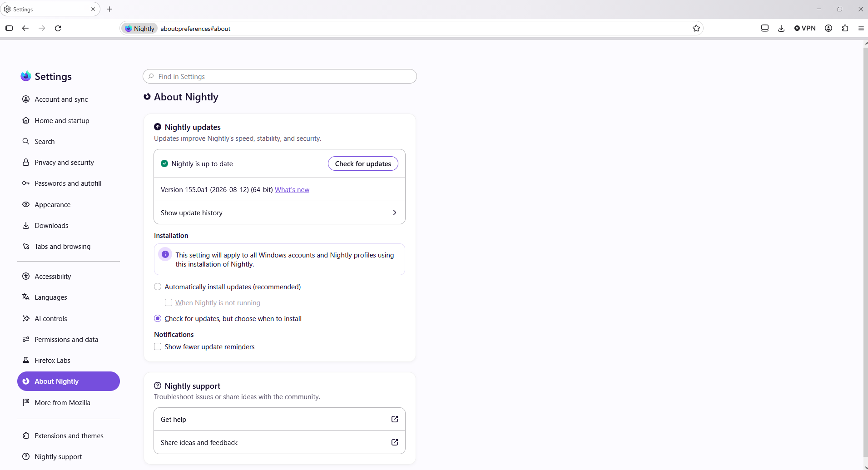This screenshot has height=470, width=868.
Task: Select Check for updates, choose when to install
Action: 158,318
